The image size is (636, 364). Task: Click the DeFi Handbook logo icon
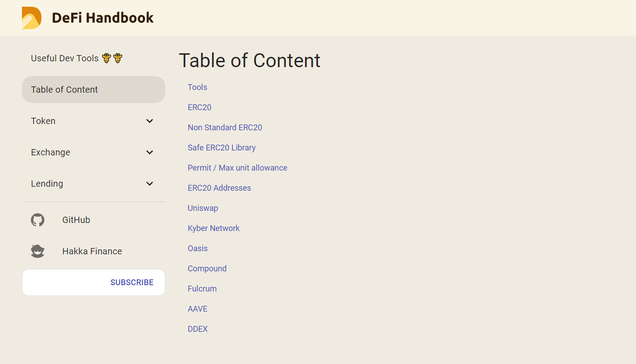[x=32, y=18]
